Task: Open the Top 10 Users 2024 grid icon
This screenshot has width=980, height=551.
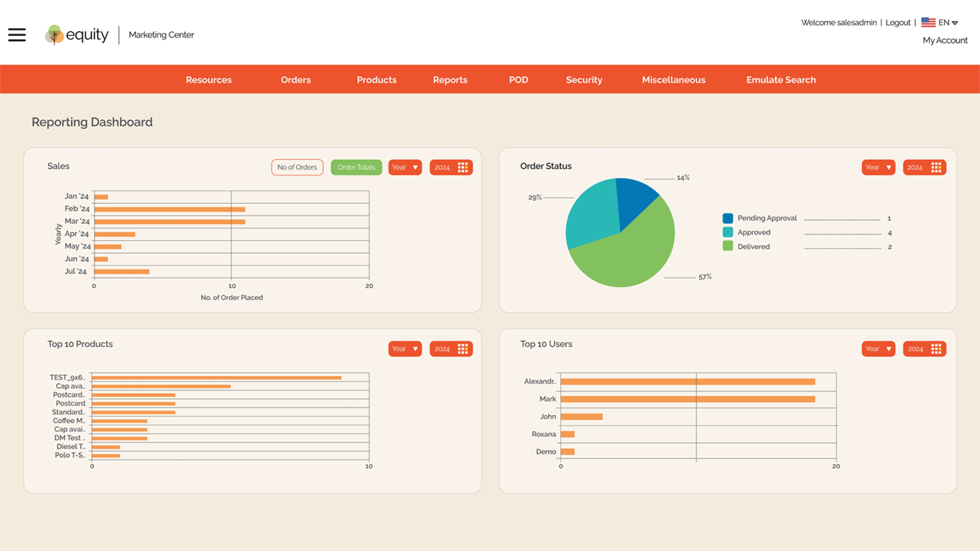Action: coord(936,349)
